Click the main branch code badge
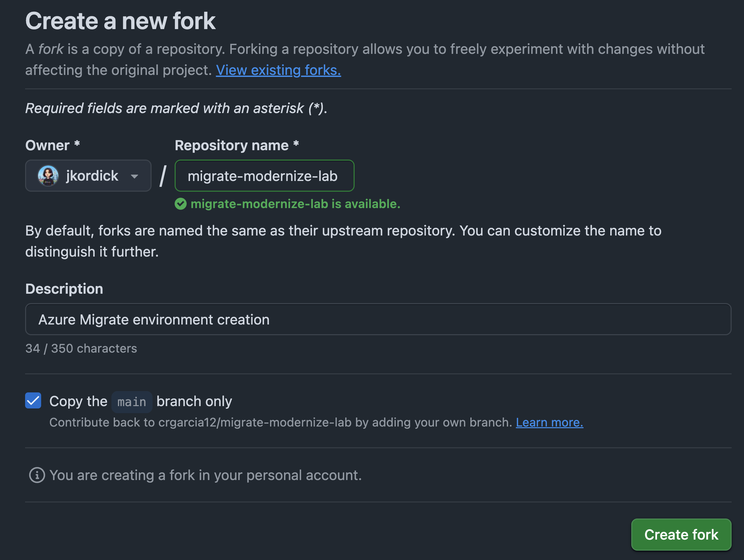 pyautogui.click(x=131, y=402)
